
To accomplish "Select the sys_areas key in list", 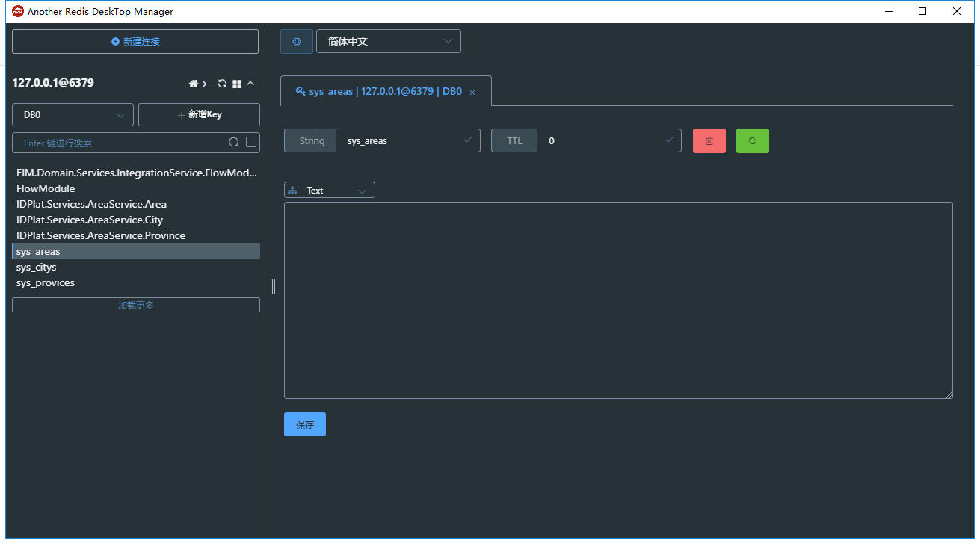I will coord(136,251).
